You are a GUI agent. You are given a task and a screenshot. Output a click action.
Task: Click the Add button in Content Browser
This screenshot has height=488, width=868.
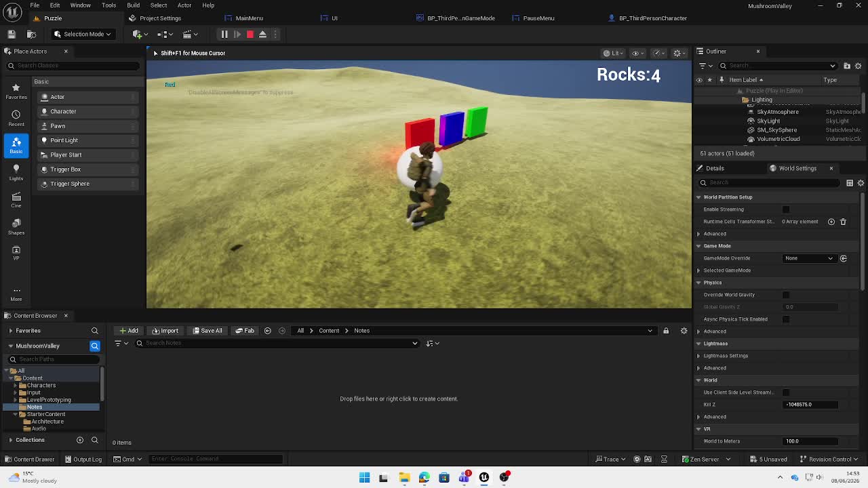(128, 331)
